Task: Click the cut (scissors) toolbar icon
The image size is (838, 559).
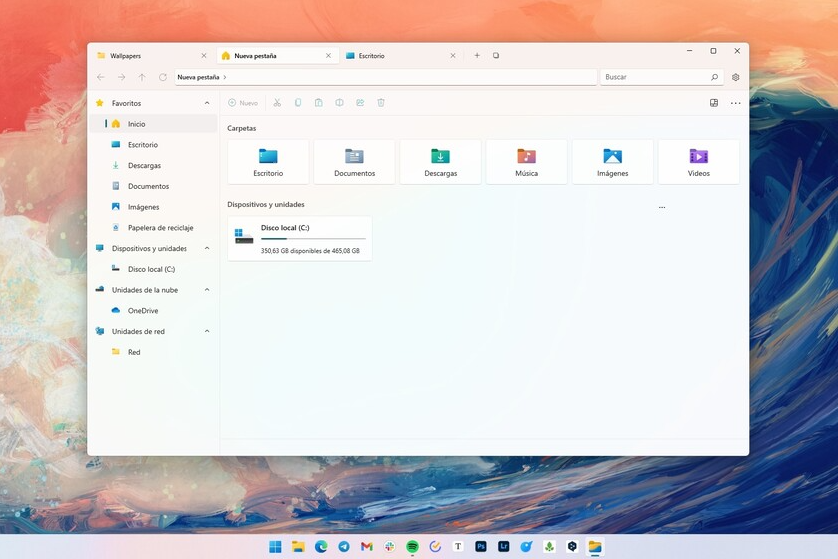Action: coord(277,103)
